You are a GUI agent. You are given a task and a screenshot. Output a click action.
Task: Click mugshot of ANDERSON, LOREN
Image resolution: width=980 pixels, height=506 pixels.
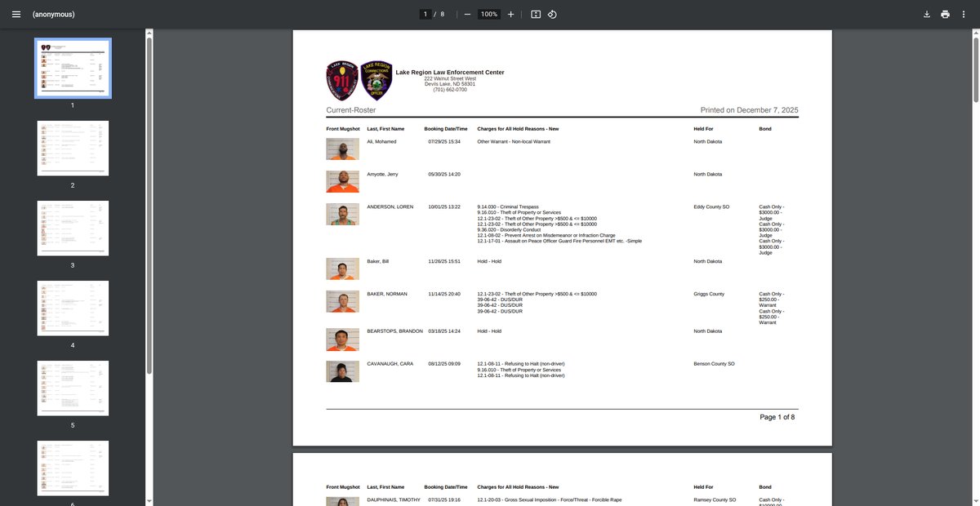(343, 214)
